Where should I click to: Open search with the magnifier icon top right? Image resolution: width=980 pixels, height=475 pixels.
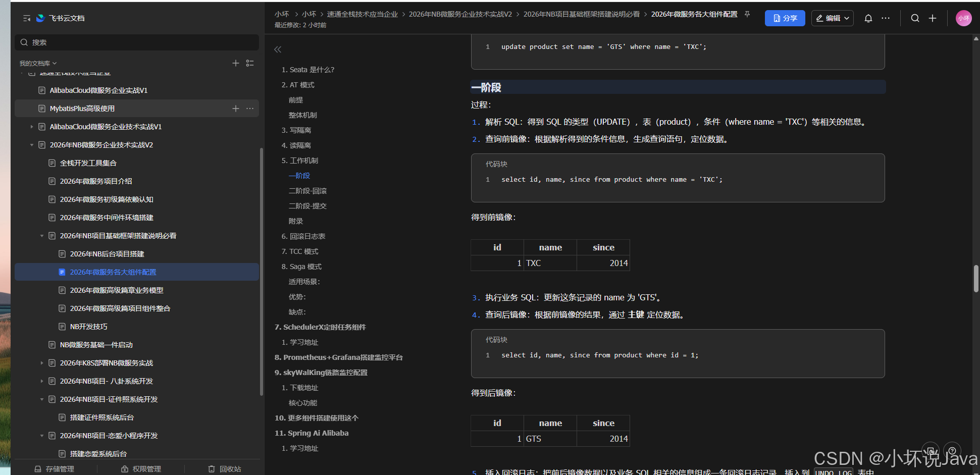pyautogui.click(x=915, y=18)
